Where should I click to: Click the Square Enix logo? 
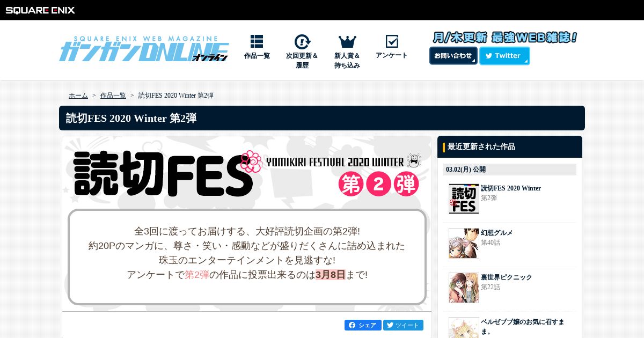tap(40, 10)
